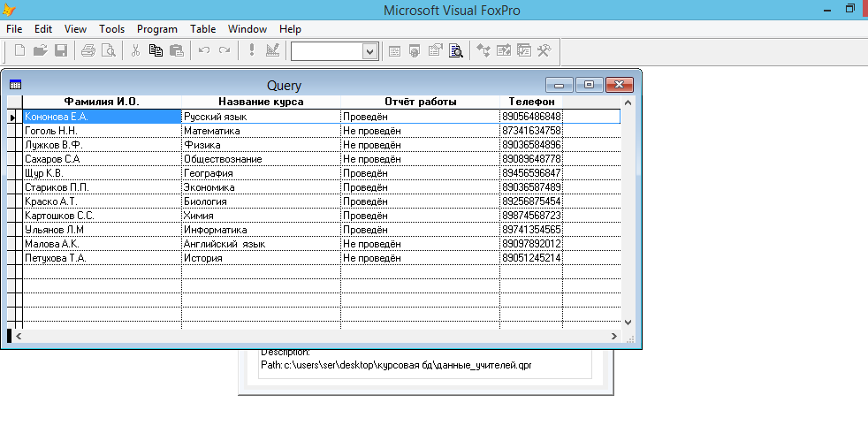The image size is (868, 433).
Task: Click inside the empty database combo box
Action: (x=327, y=51)
